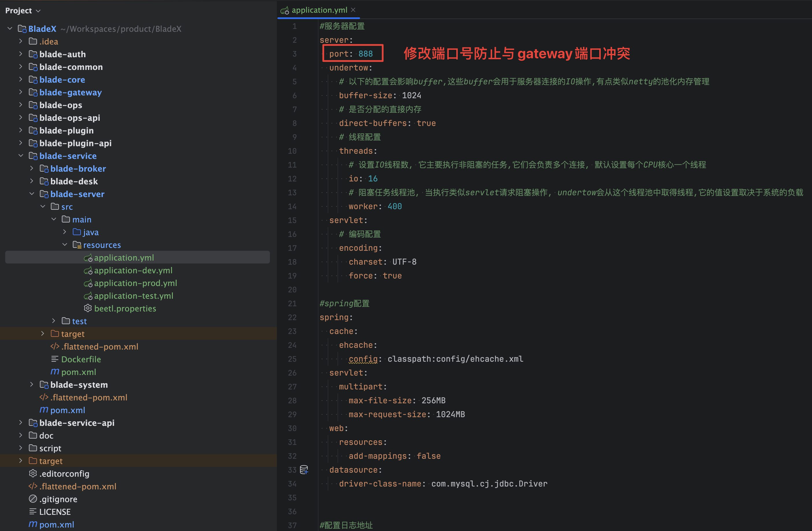
Task: Close the application.yml editor tab
Action: 353,10
